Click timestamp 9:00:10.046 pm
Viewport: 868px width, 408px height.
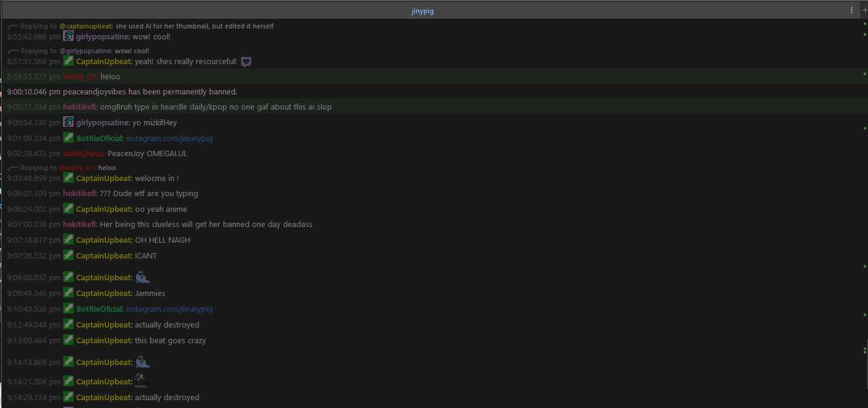[x=34, y=92]
